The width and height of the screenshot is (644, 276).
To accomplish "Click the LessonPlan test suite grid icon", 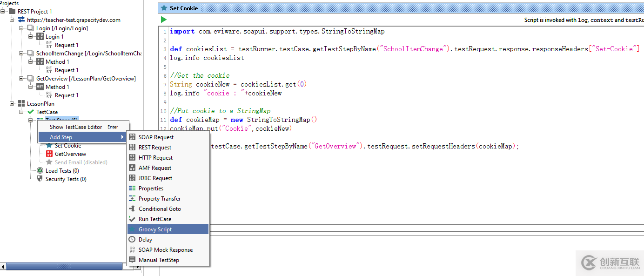I will (21, 103).
